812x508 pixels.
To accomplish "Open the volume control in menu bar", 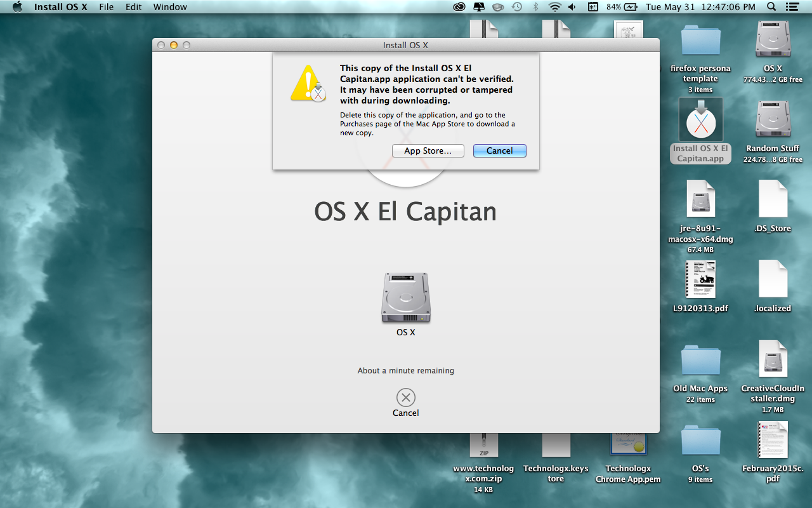I will pyautogui.click(x=572, y=7).
